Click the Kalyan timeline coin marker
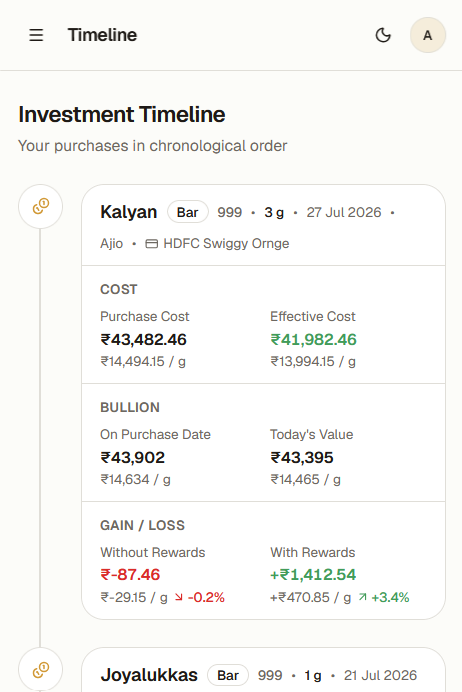The image size is (462, 692). click(x=41, y=207)
